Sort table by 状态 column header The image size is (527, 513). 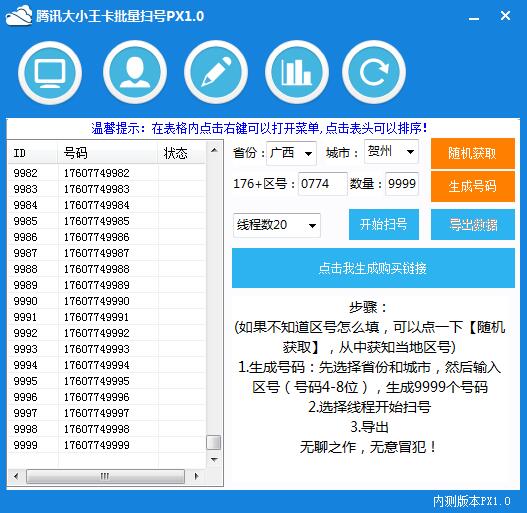click(181, 153)
